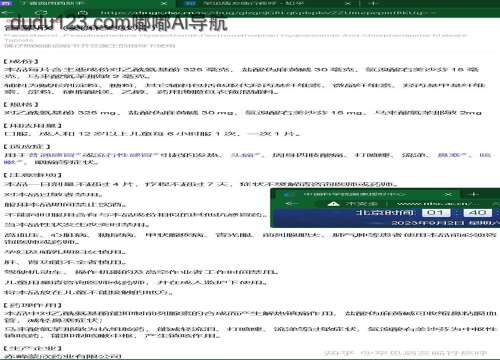The height and width of the screenshot is (360, 500).
Task: Close the first browser tab
Action: click(x=164, y=3)
